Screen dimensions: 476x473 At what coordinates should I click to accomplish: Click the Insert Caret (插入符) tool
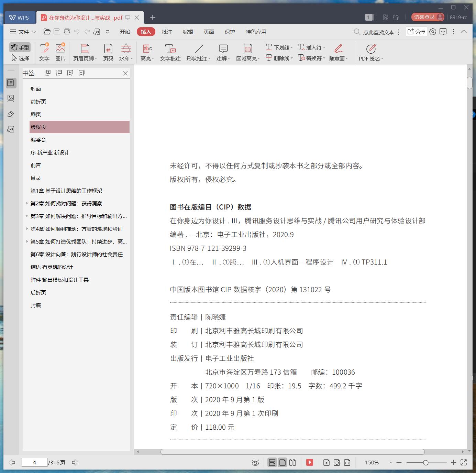pos(311,47)
